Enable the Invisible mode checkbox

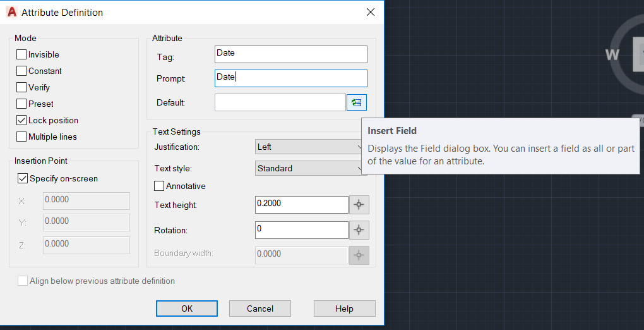pyautogui.click(x=21, y=55)
